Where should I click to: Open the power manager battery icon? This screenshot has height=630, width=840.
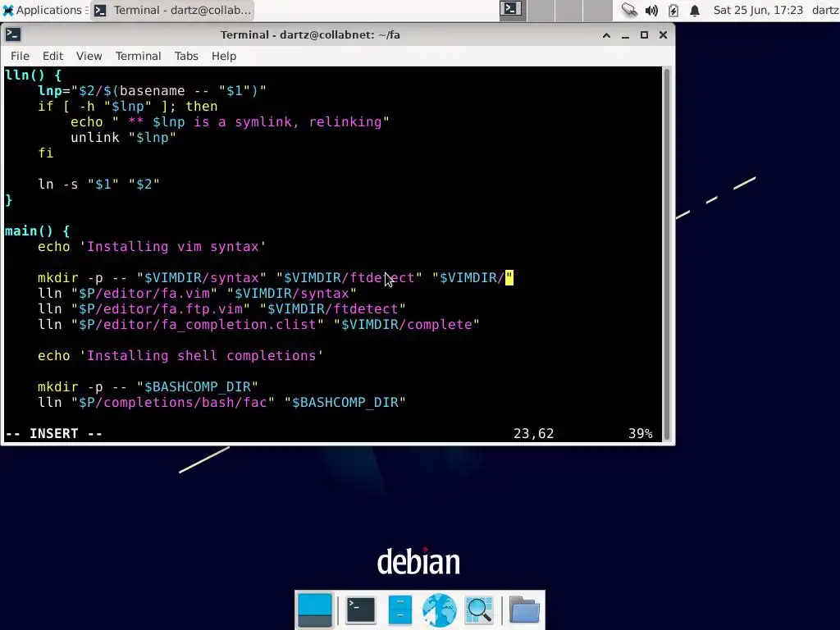[x=673, y=10]
